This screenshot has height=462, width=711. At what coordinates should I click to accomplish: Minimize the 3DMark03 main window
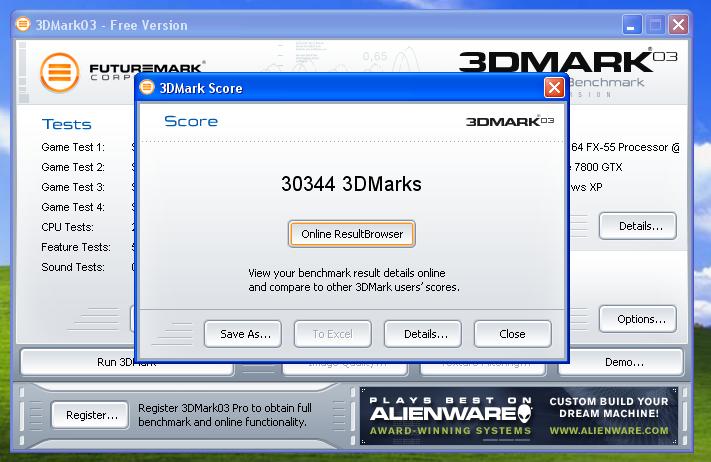tap(631, 24)
